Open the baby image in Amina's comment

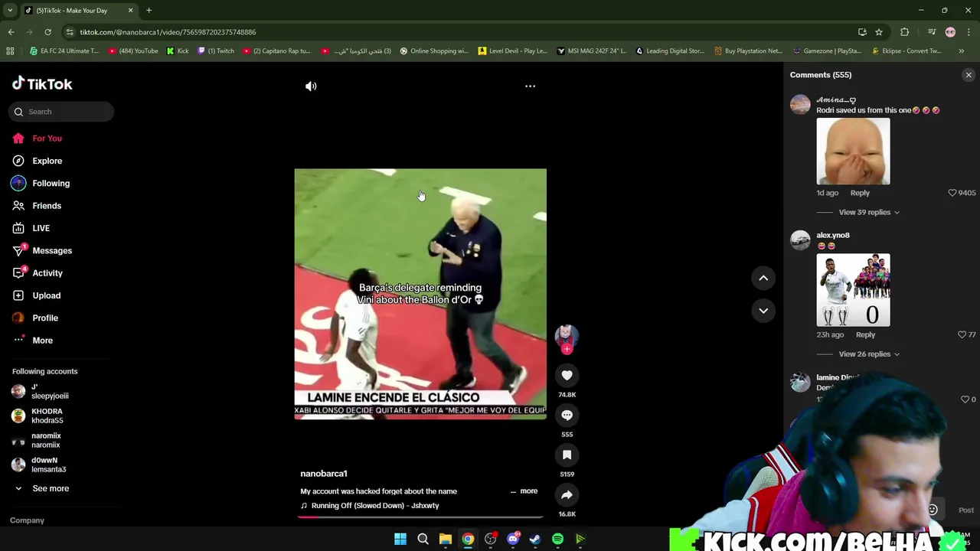pyautogui.click(x=853, y=151)
